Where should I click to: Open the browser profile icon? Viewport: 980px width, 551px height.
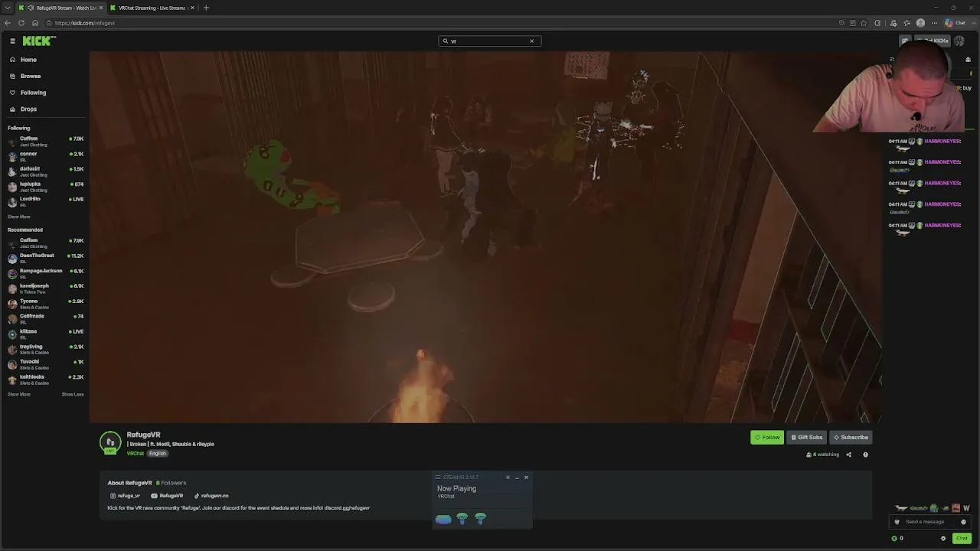pos(920,23)
